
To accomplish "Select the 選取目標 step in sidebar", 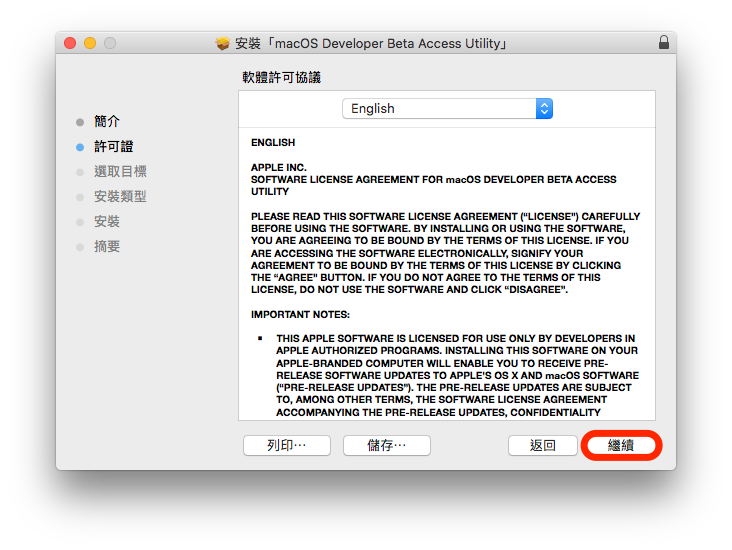I will [120, 172].
